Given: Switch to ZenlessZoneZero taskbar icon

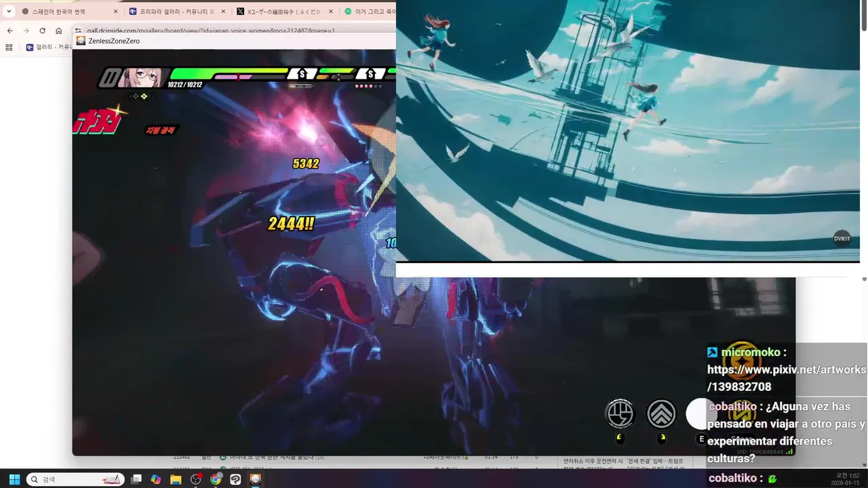Looking at the screenshot, I should point(256,479).
